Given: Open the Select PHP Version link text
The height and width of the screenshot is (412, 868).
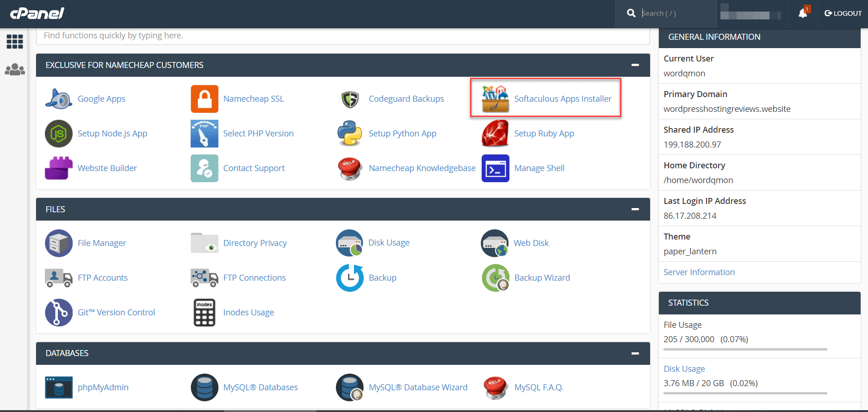Looking at the screenshot, I should point(258,134).
